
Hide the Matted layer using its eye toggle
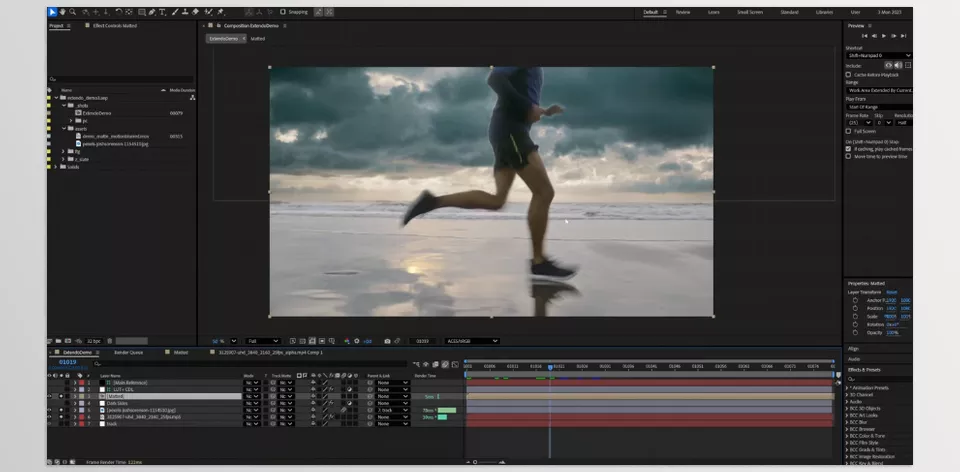click(x=50, y=396)
